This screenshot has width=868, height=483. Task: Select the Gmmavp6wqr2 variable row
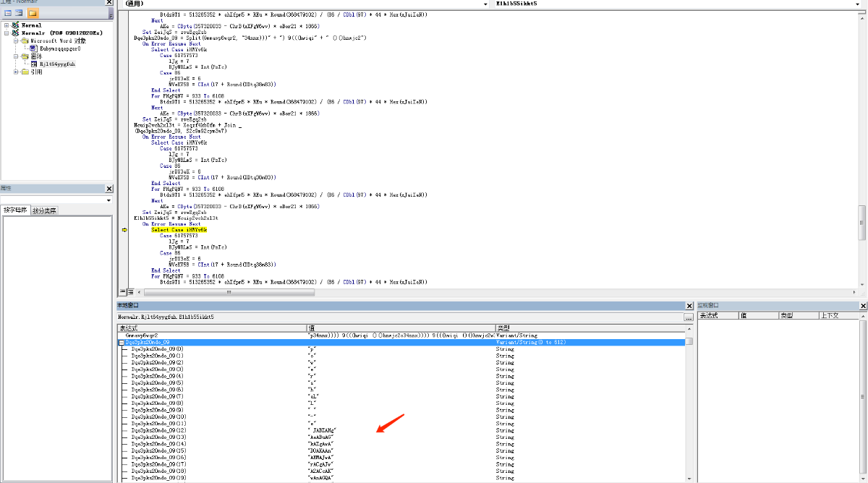pyautogui.click(x=401, y=335)
